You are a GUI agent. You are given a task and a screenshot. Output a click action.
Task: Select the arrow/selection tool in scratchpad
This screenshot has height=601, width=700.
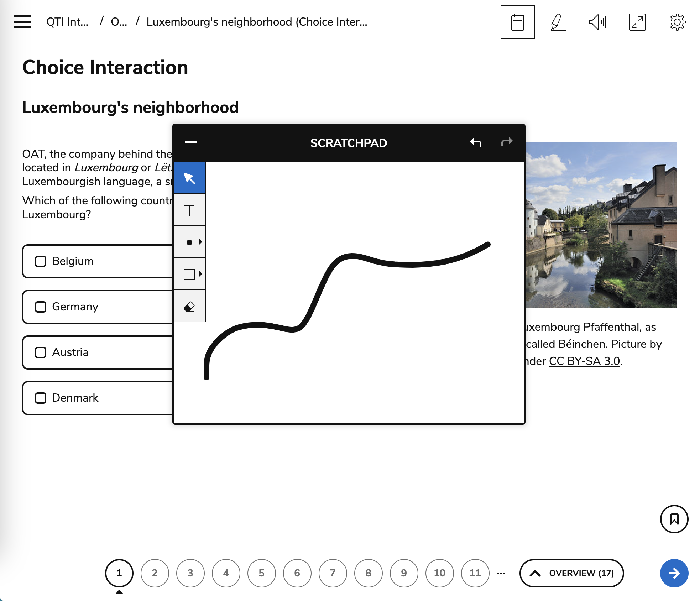pos(189,178)
